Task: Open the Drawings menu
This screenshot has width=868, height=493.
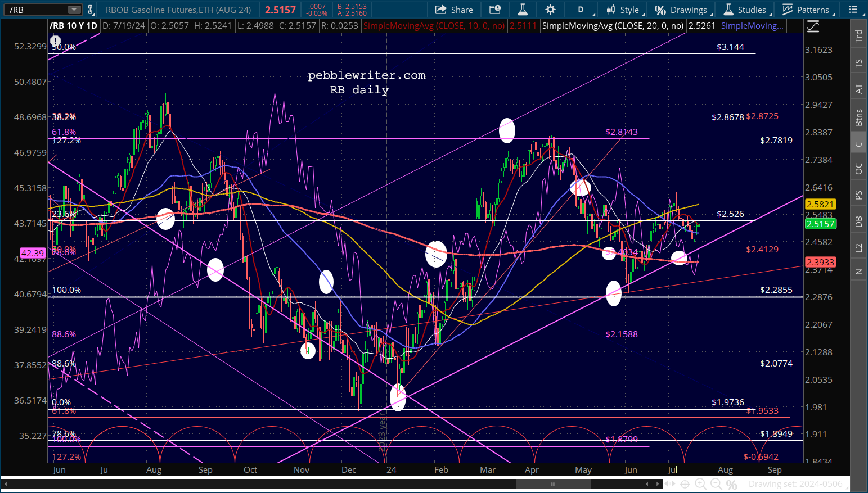Action: pos(682,10)
